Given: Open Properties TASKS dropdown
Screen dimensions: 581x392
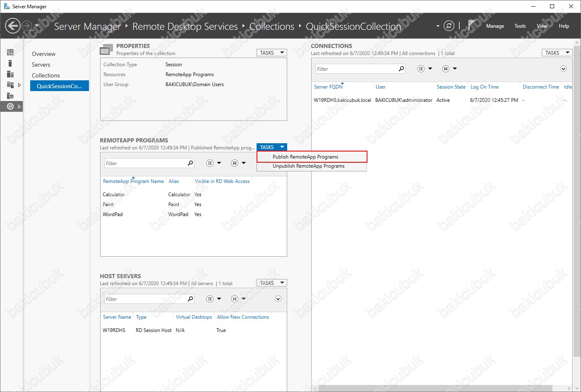Looking at the screenshot, I should [272, 53].
